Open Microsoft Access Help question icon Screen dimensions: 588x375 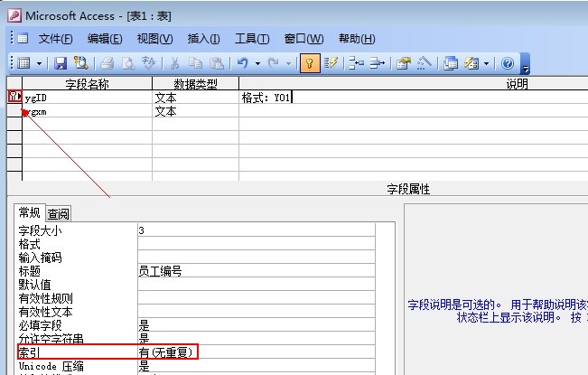(508, 63)
